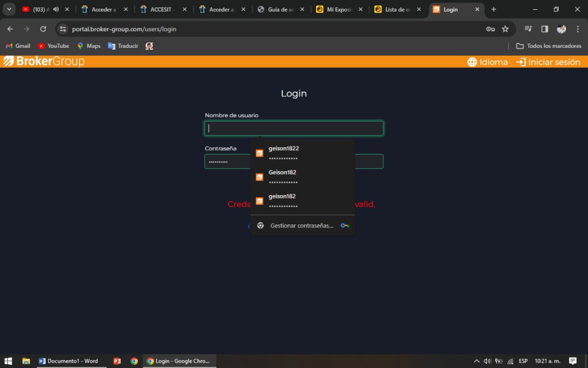588x368 pixels.
Task: Open Gmail bookmark
Action: tap(18, 46)
